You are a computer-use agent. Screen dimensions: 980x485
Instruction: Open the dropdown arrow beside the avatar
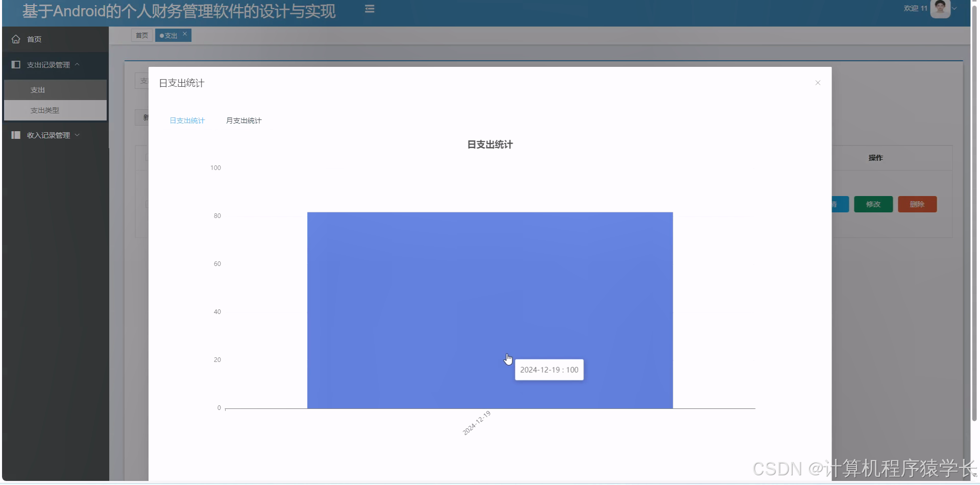[x=954, y=8]
